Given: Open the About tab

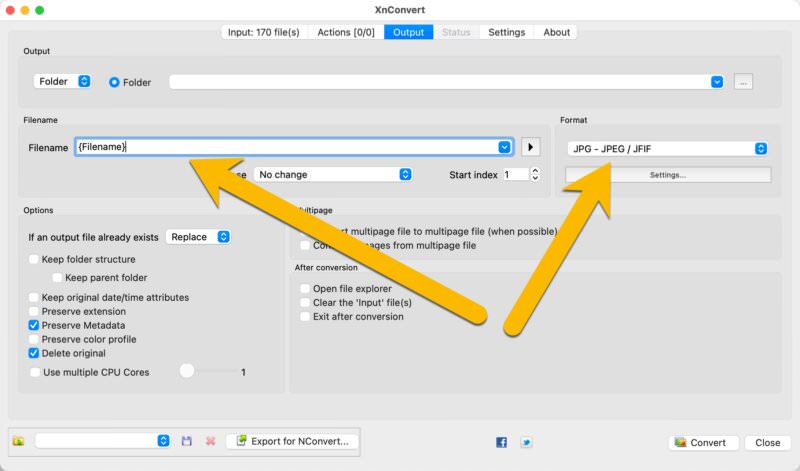Looking at the screenshot, I should click(x=557, y=32).
